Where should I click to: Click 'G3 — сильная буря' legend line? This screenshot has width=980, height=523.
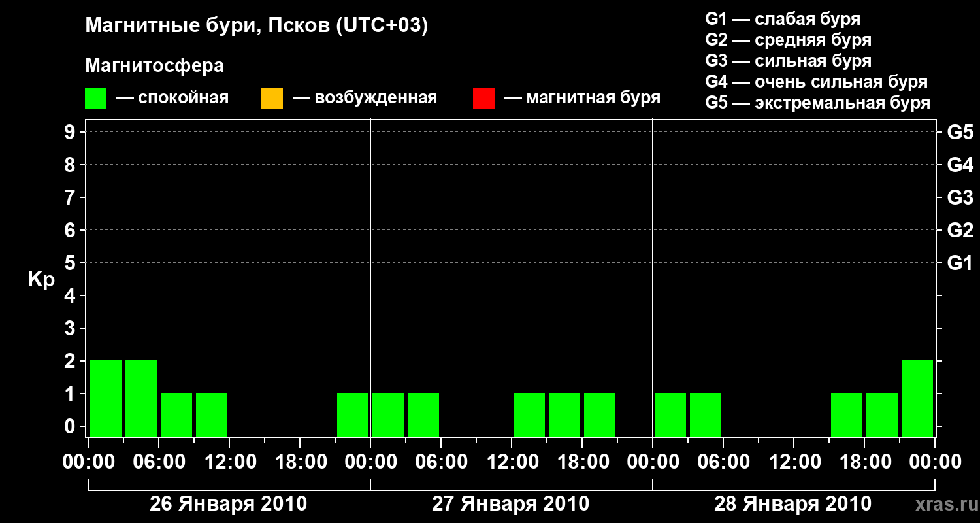tap(789, 61)
